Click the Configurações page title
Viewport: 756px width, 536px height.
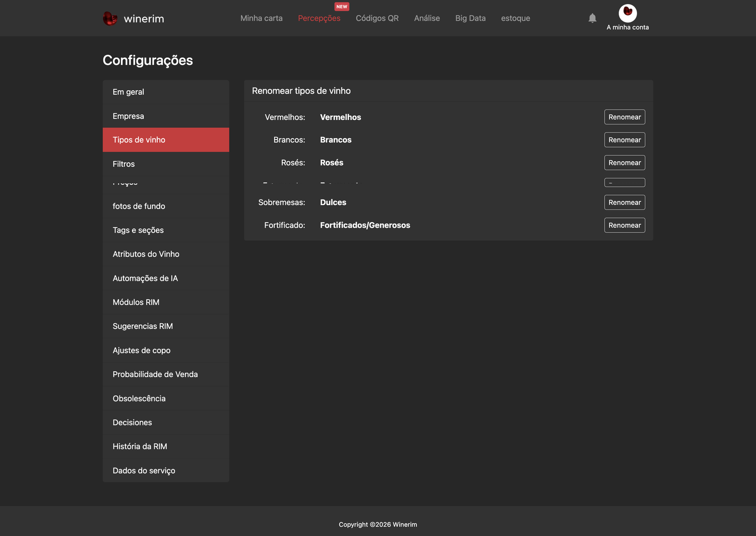coord(148,60)
